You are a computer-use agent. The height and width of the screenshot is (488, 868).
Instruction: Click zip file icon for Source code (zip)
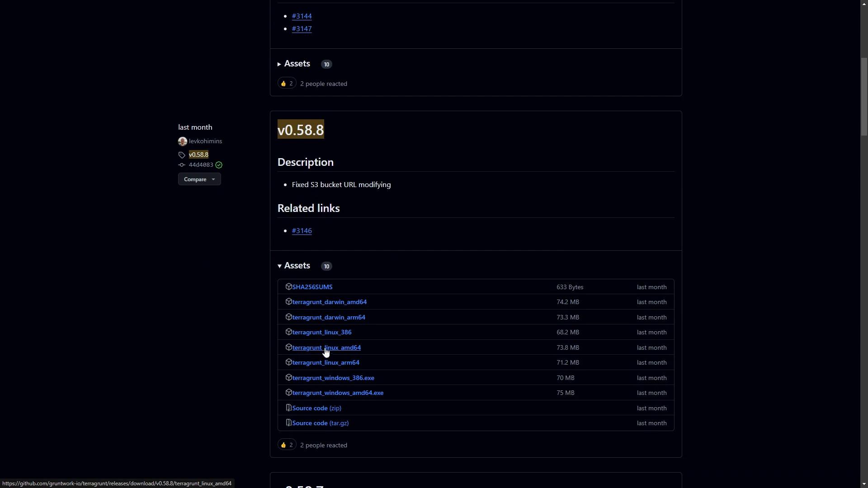click(288, 408)
